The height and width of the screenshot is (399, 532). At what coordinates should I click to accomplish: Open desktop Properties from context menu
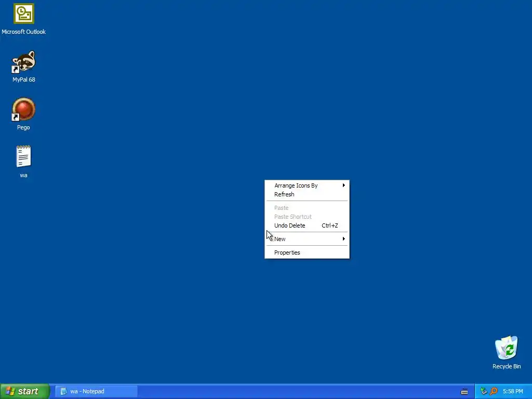pyautogui.click(x=307, y=253)
